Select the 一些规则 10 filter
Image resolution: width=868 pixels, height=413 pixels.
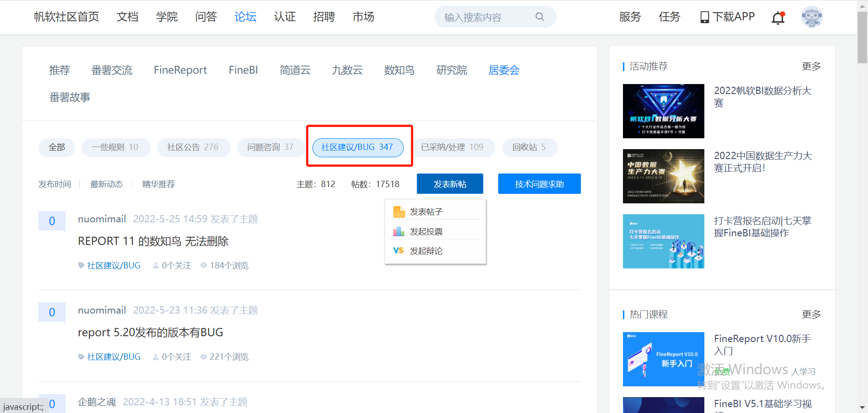click(x=116, y=147)
